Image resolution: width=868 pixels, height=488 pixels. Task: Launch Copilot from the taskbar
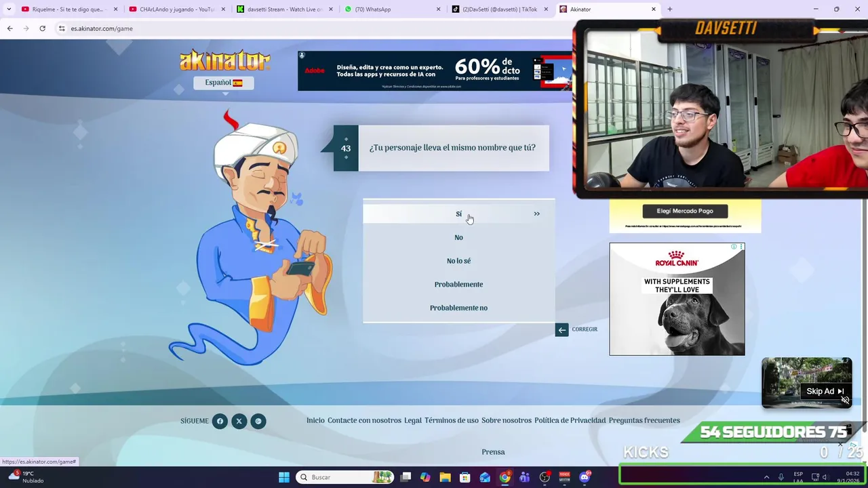click(425, 477)
